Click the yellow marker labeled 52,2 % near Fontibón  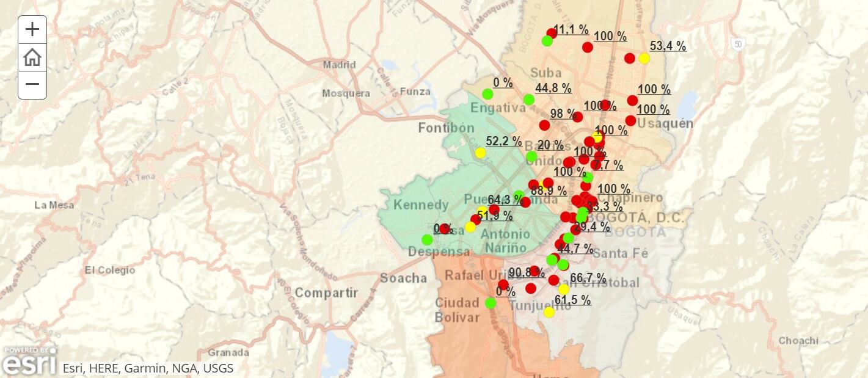[x=480, y=153]
